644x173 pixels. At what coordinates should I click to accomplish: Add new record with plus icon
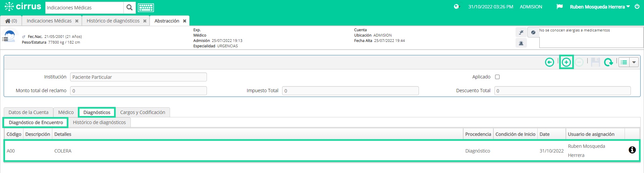566,62
